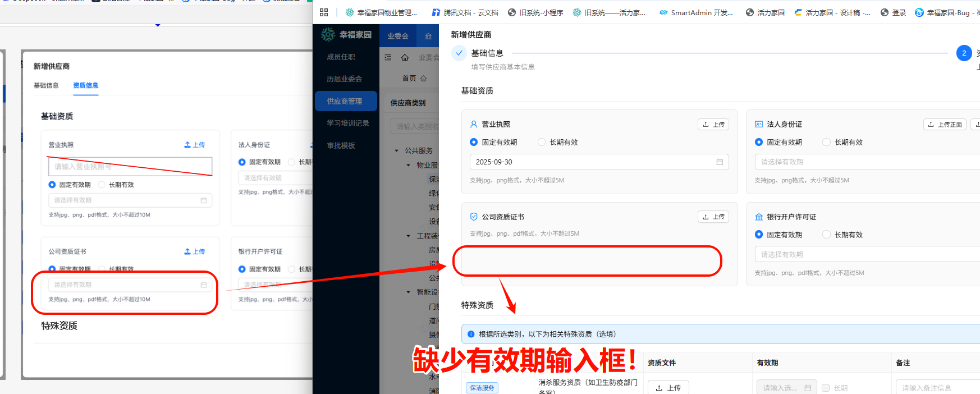Open bookmark 腾讯文档 - 云文档
Image resolution: width=980 pixels, height=394 pixels.
coord(465,12)
